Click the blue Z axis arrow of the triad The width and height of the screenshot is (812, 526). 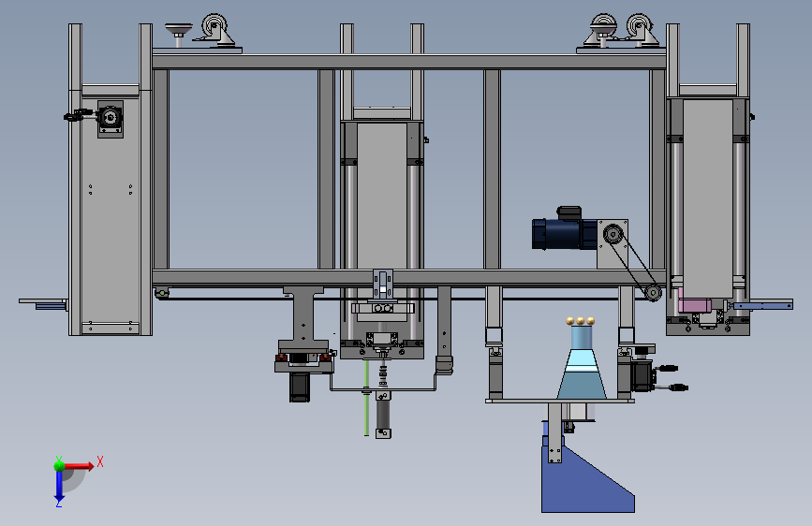[x=60, y=486]
